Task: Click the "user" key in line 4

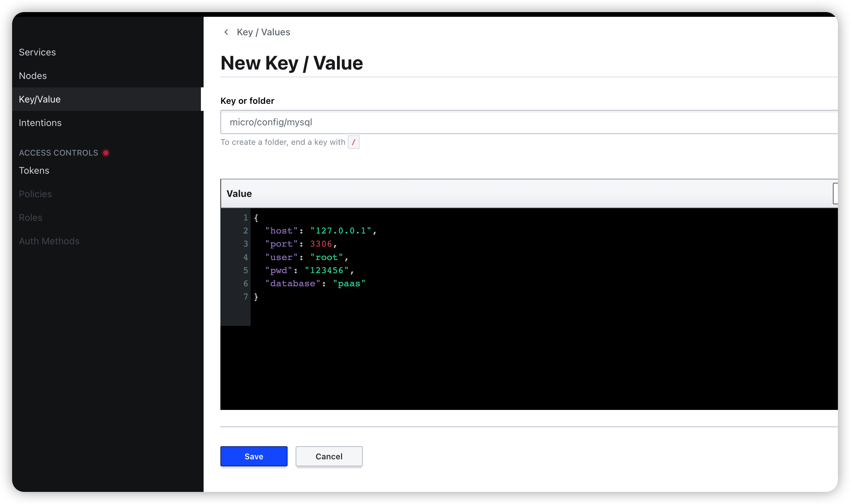Action: click(x=281, y=257)
